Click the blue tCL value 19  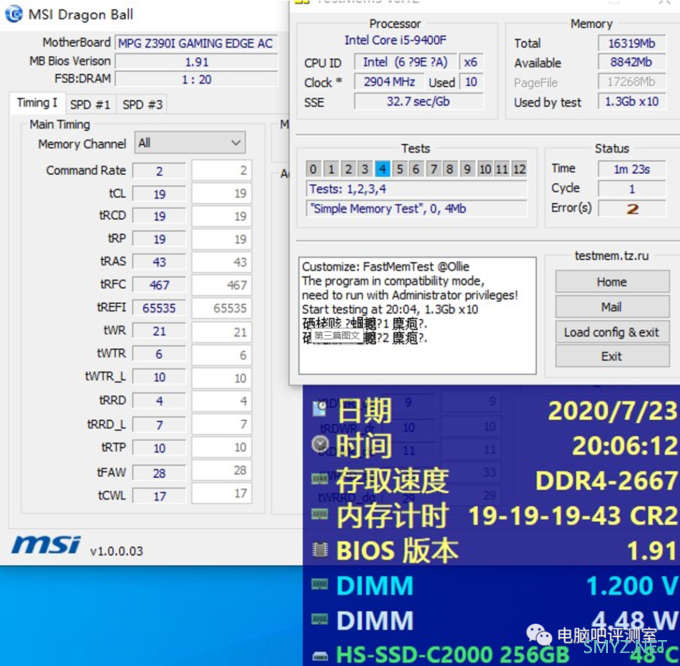tap(159, 194)
